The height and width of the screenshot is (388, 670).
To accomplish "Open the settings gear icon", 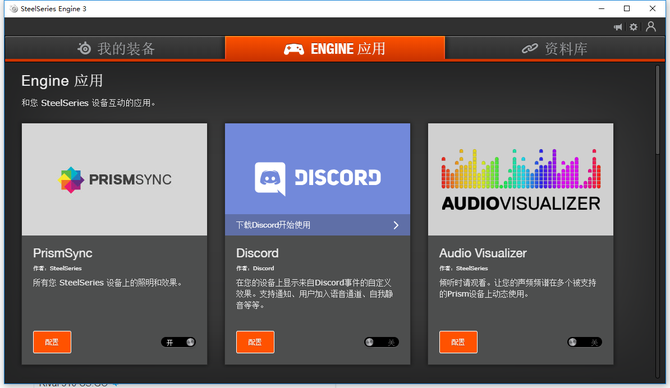I will (x=633, y=27).
